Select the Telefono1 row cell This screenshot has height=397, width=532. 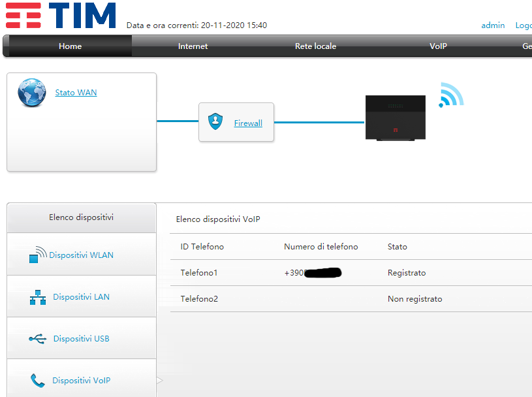[x=199, y=273]
